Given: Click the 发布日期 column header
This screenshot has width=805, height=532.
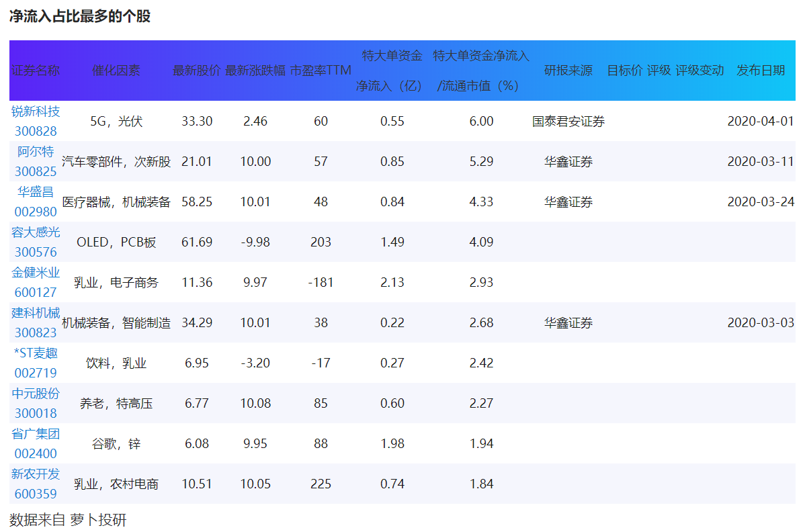Looking at the screenshot, I should [x=761, y=71].
